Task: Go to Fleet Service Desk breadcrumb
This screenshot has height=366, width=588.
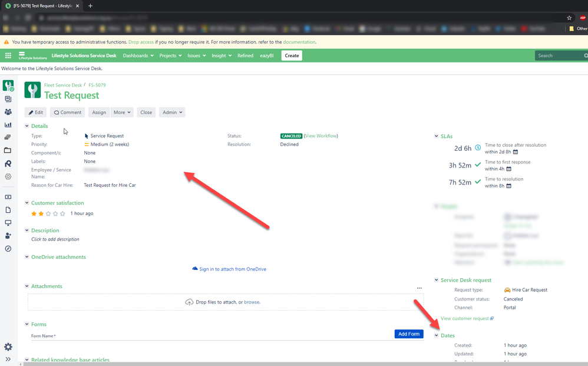Action: pyautogui.click(x=63, y=85)
